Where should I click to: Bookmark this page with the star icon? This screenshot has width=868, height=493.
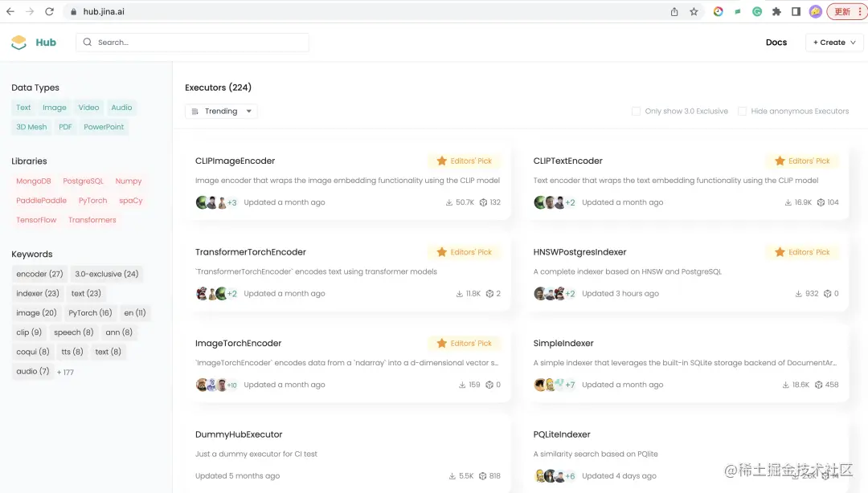[x=694, y=11]
